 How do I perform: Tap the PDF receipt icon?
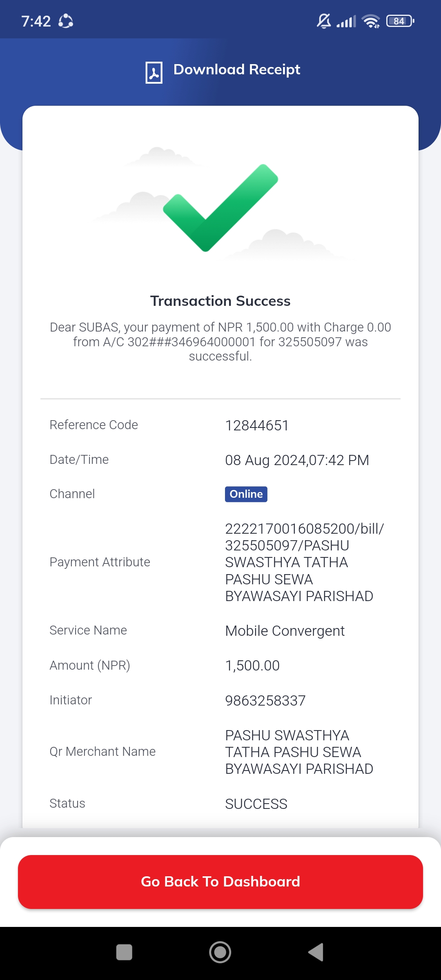(x=154, y=73)
